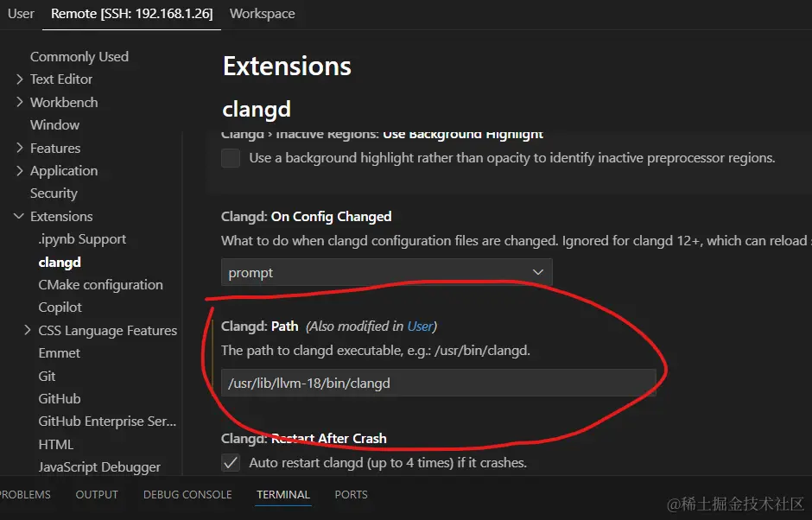Select JavaScript Debugger in settings tree
Screen dimensions: 812x520
point(99,467)
